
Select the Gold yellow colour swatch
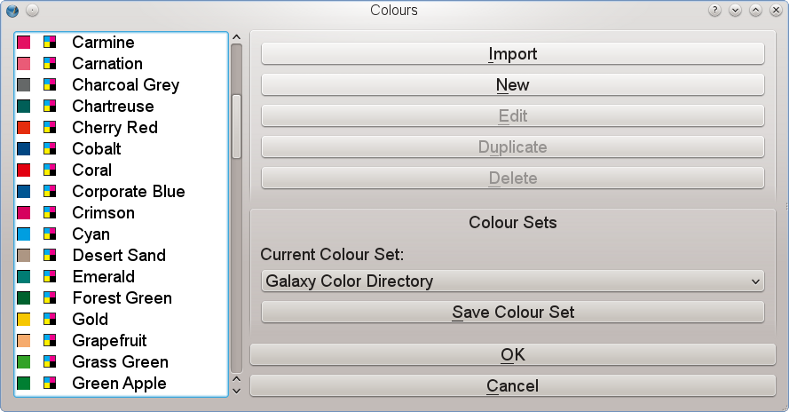click(24, 319)
